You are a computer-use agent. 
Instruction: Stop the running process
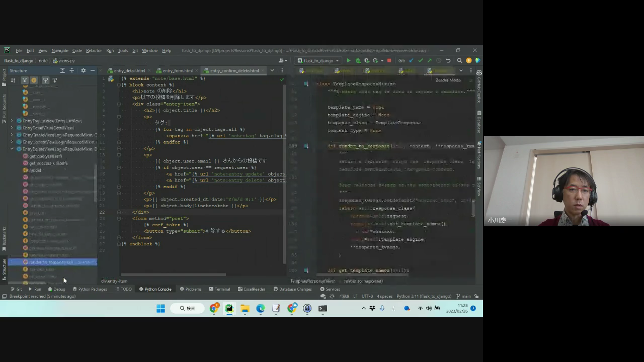(389, 61)
